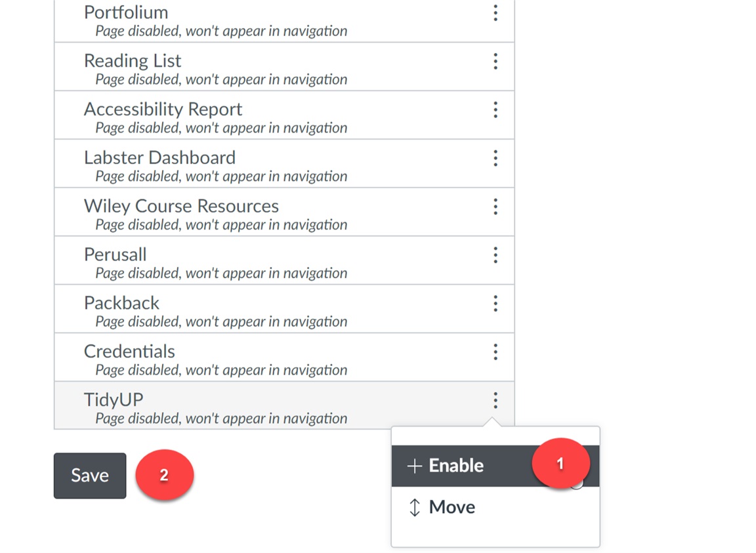Image resolution: width=756 pixels, height=553 pixels.
Task: Open Reading List three-dot menu
Action: (x=495, y=61)
